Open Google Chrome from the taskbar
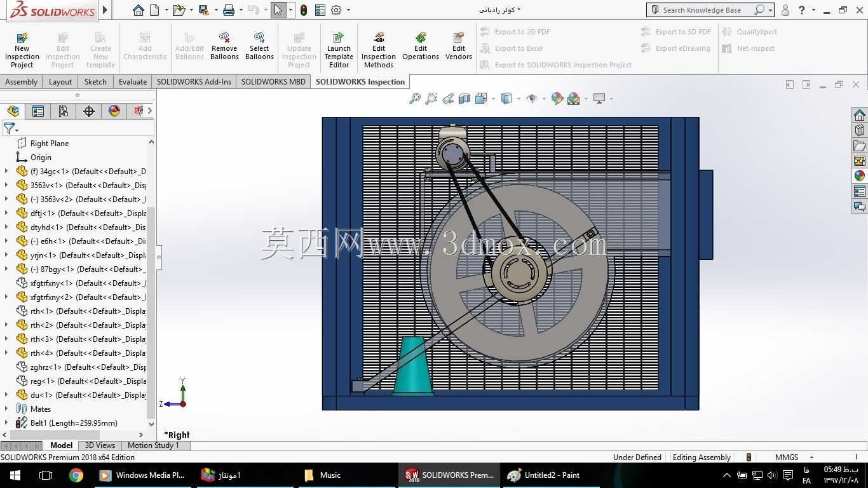This screenshot has width=868, height=488. tap(76, 475)
